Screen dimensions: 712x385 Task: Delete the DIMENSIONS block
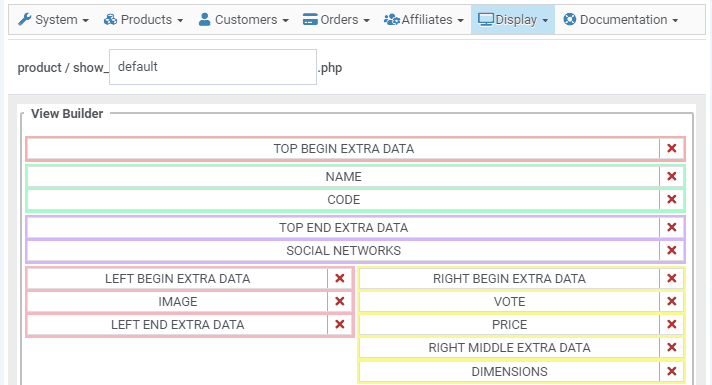point(672,371)
